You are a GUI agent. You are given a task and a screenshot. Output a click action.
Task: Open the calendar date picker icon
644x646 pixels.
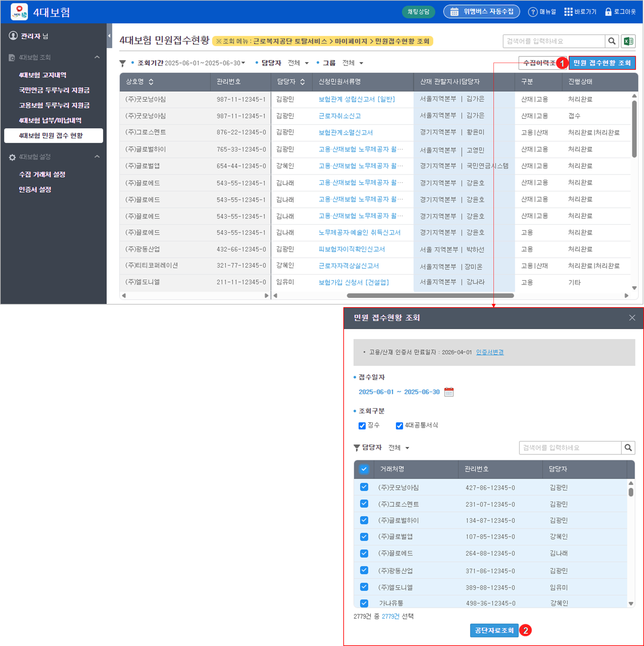(x=449, y=392)
